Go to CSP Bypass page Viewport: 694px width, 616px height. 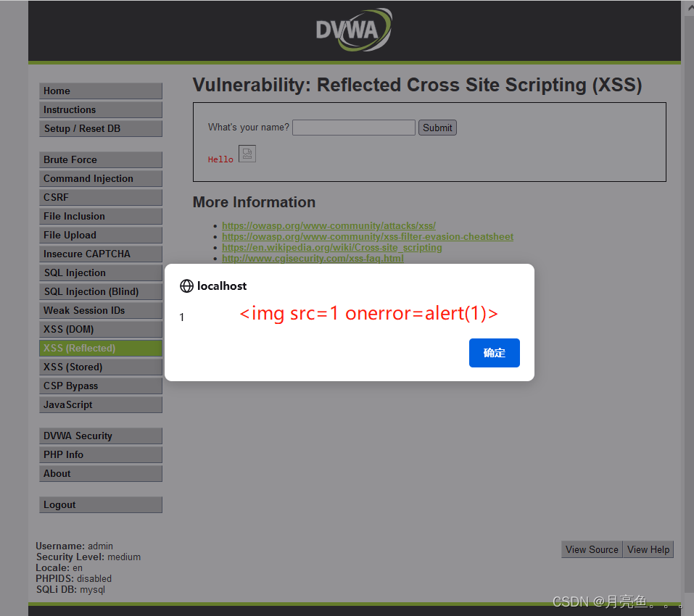click(101, 386)
